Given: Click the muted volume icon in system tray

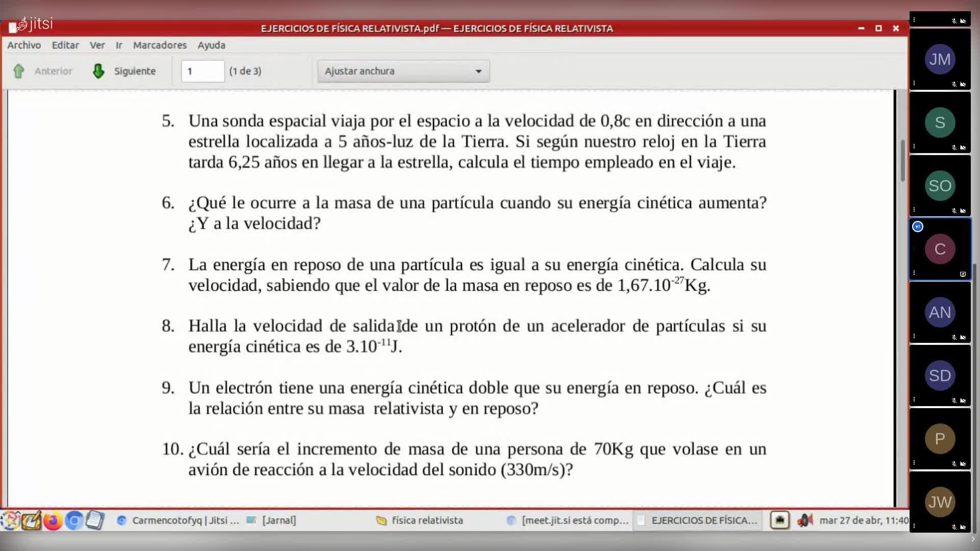Looking at the screenshot, I should (804, 520).
